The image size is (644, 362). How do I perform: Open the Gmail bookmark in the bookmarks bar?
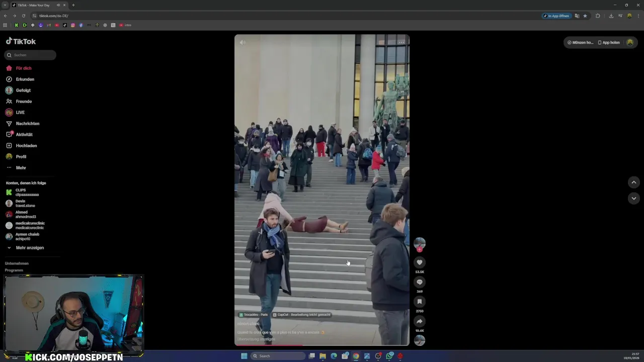pos(49,25)
